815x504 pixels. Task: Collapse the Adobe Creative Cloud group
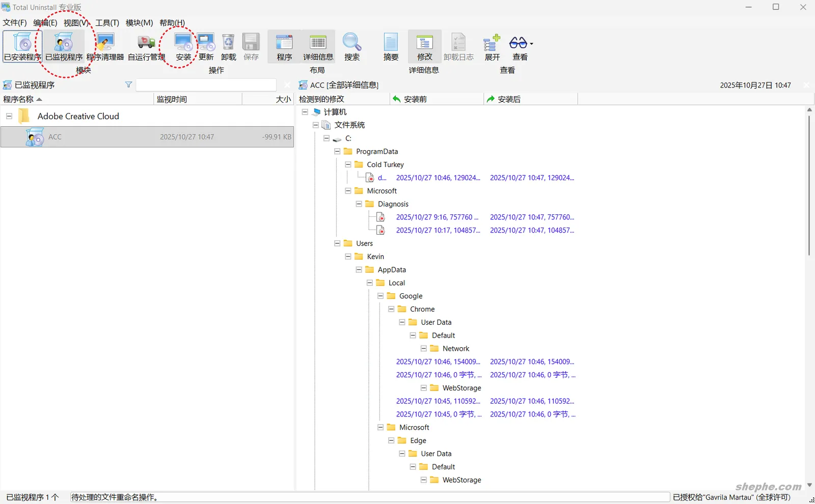click(9, 116)
